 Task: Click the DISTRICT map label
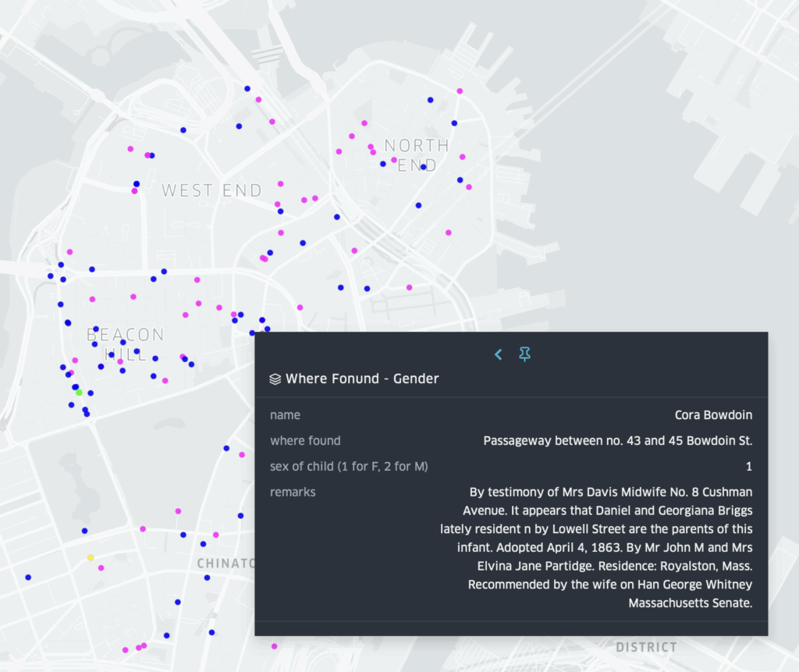pos(647,648)
